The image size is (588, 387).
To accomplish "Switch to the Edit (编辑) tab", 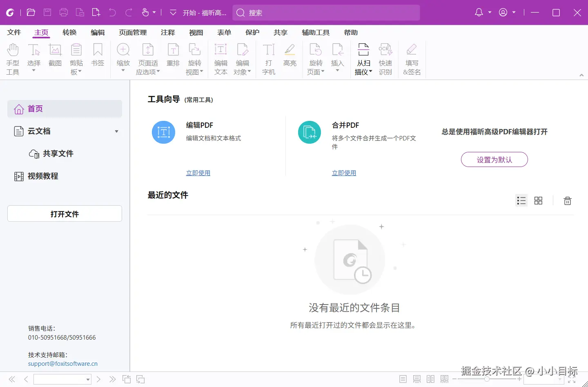I will point(98,33).
